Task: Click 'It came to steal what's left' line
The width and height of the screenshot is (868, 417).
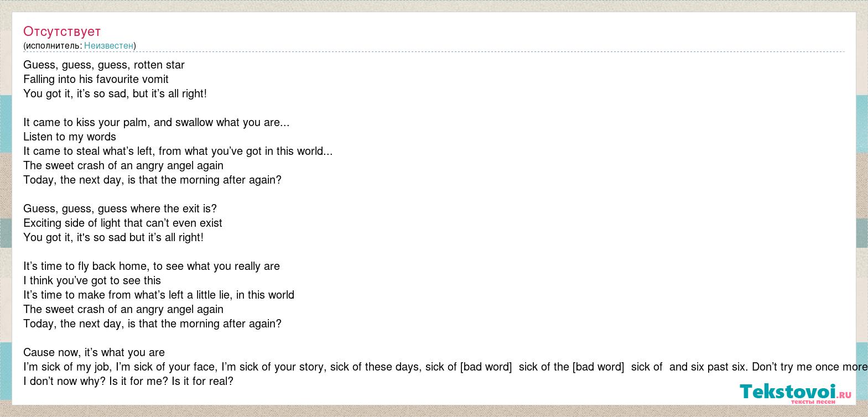Action: pos(178,152)
